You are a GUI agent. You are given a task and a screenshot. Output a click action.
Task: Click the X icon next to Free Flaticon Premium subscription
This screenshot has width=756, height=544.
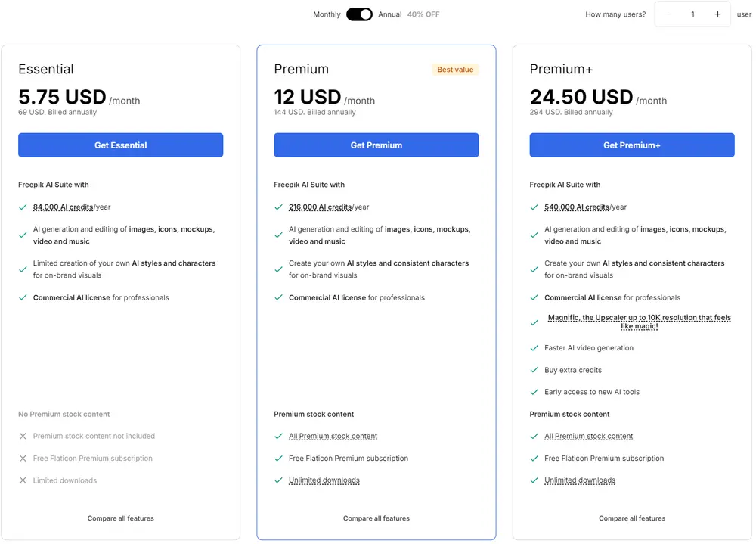(x=23, y=459)
